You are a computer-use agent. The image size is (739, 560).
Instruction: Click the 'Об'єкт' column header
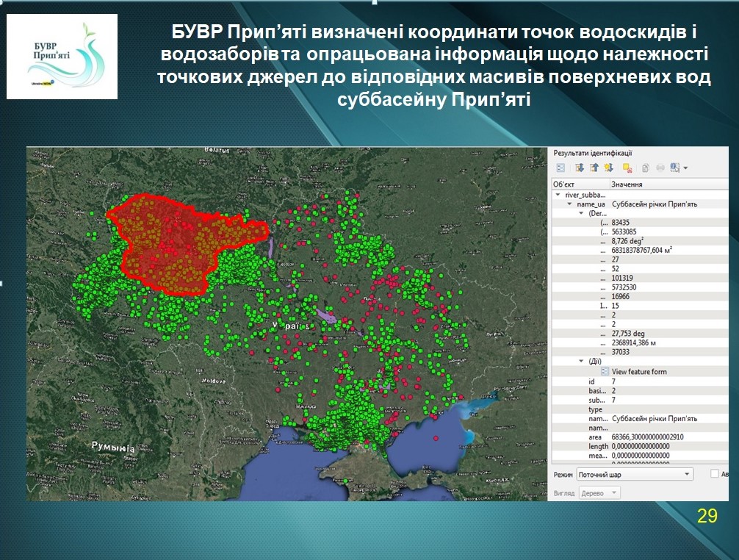tap(579, 184)
